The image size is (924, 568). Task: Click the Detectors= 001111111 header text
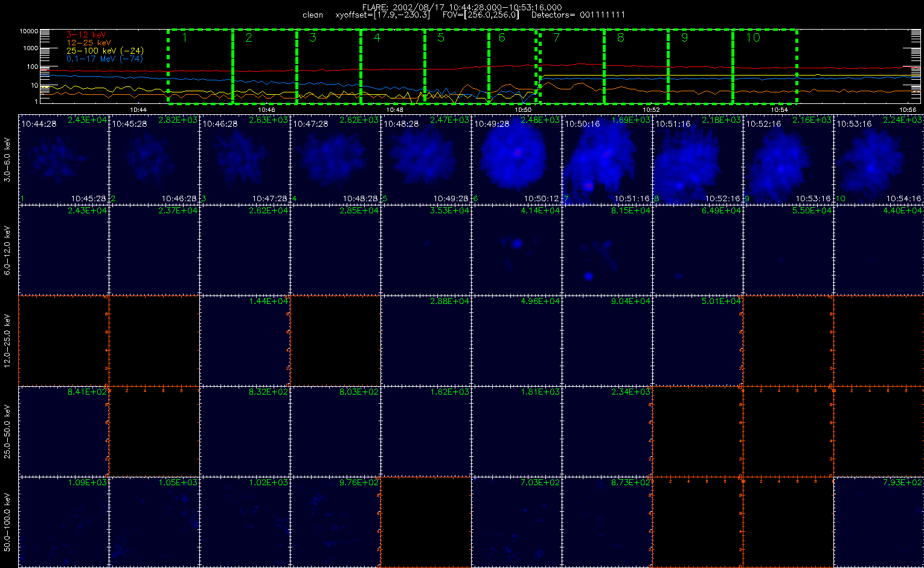pyautogui.click(x=578, y=15)
